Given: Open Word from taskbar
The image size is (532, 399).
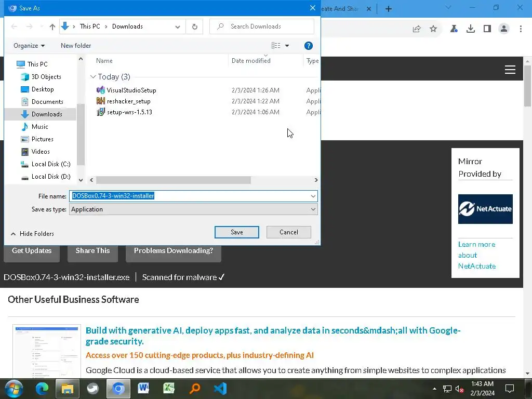Looking at the screenshot, I should (x=143, y=389).
